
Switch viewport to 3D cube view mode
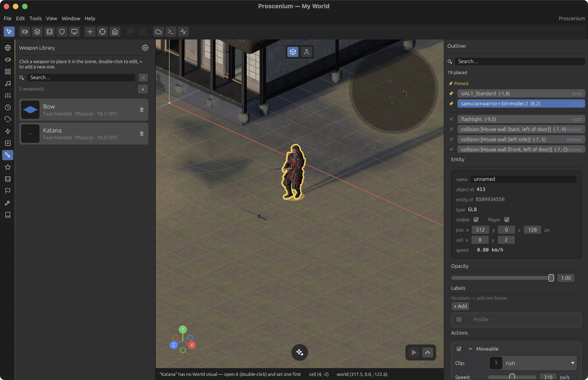point(293,52)
